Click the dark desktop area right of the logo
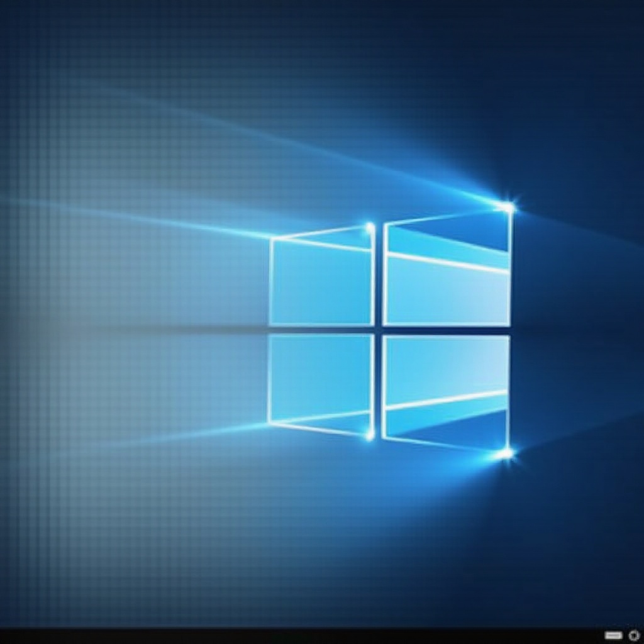Viewport: 644px width, 644px height. (x=579, y=327)
